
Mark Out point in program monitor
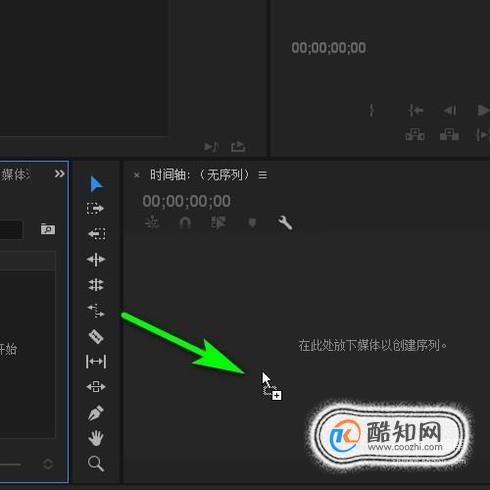point(372,110)
